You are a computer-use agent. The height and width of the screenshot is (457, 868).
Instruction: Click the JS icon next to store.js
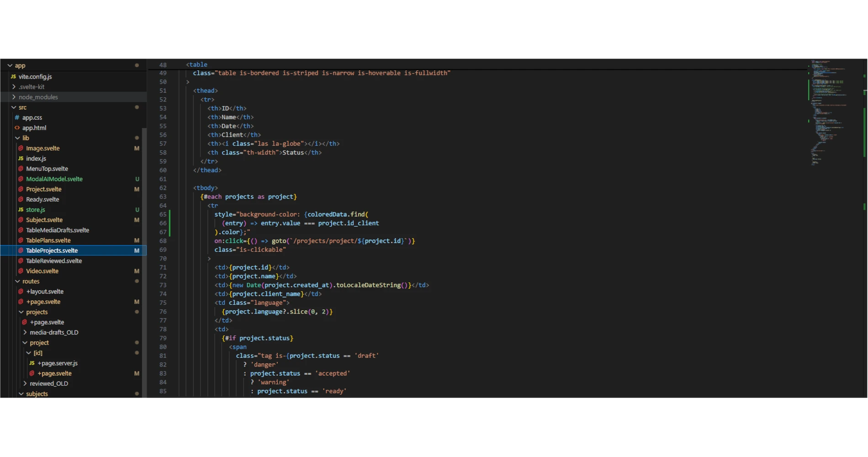(21, 210)
